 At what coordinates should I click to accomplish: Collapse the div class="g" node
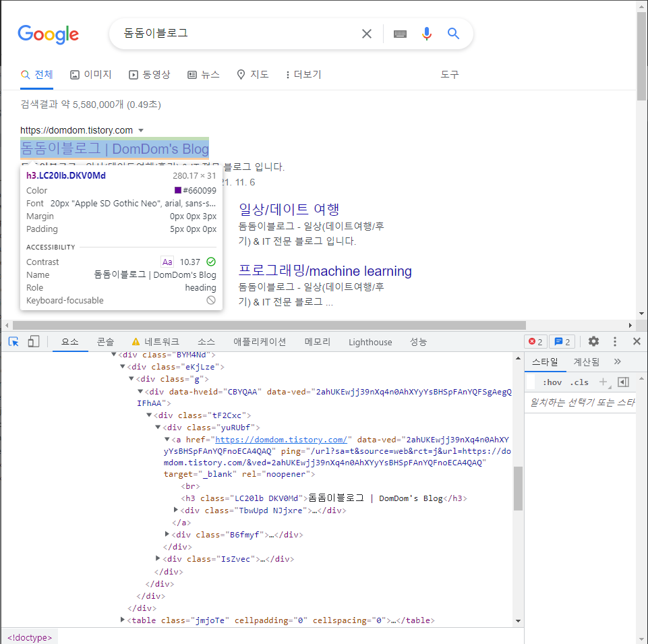click(131, 378)
